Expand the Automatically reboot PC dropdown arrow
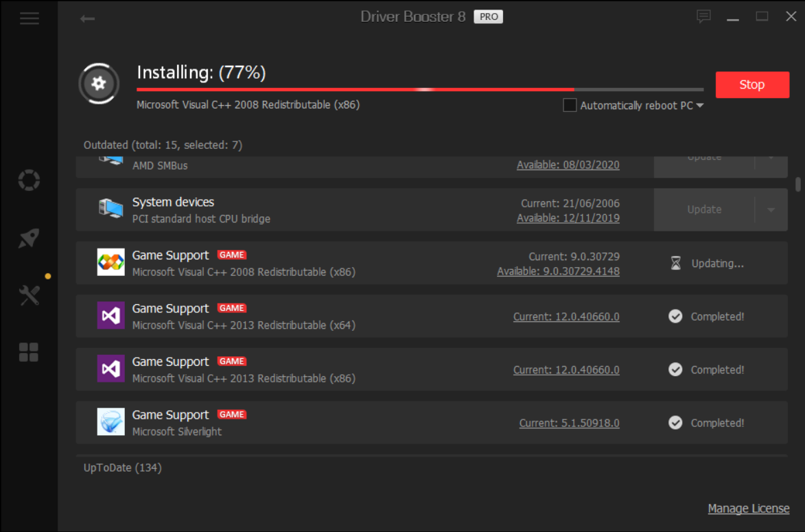805x532 pixels. [699, 106]
